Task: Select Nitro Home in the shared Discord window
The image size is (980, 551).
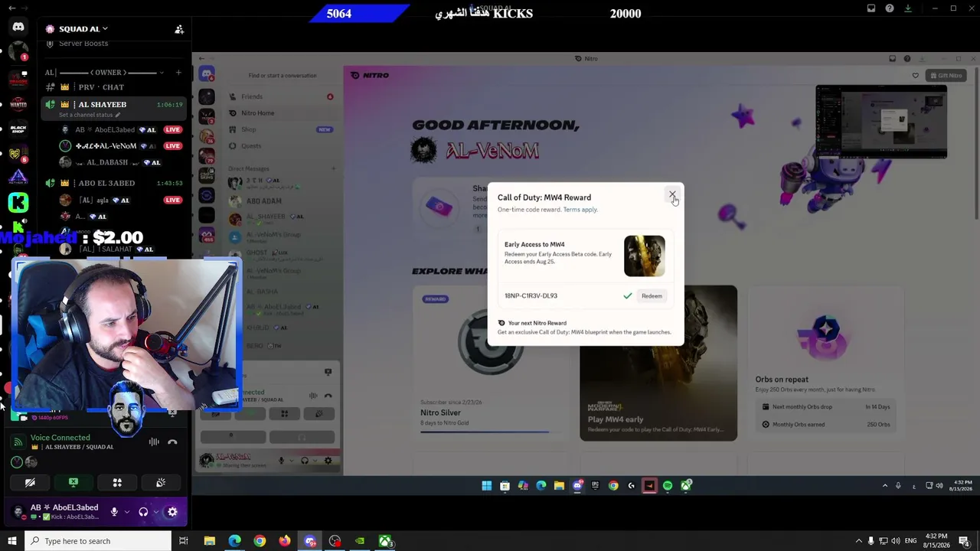Action: 283,113
